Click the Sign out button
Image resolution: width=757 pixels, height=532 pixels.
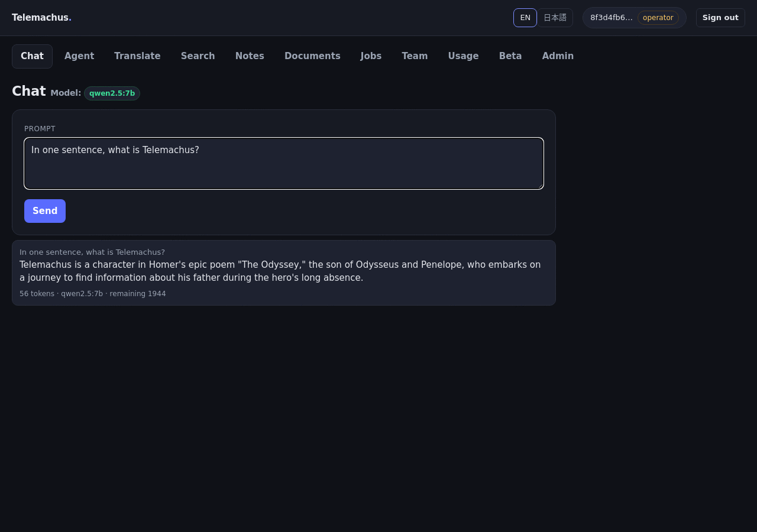720,18
